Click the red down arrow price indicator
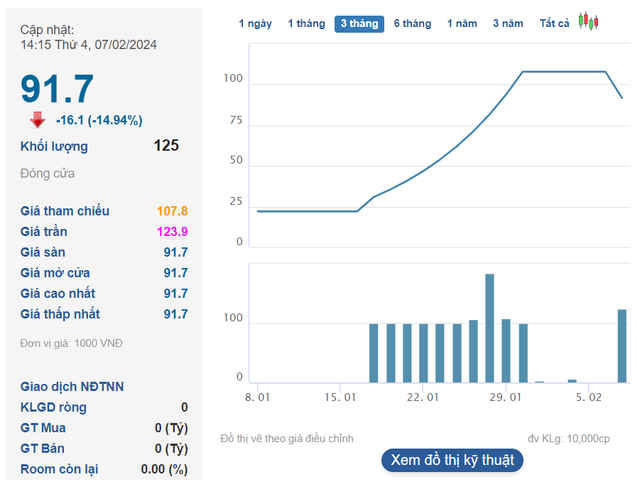 pos(38,120)
